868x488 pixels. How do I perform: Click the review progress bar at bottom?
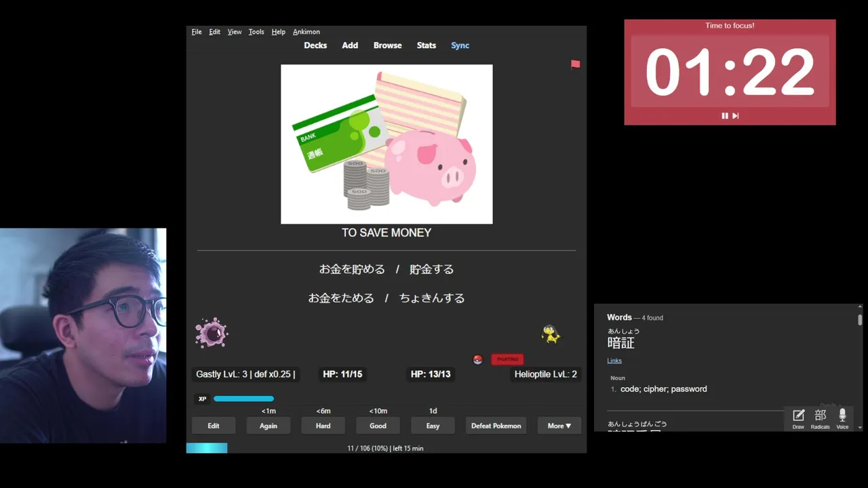(207, 448)
